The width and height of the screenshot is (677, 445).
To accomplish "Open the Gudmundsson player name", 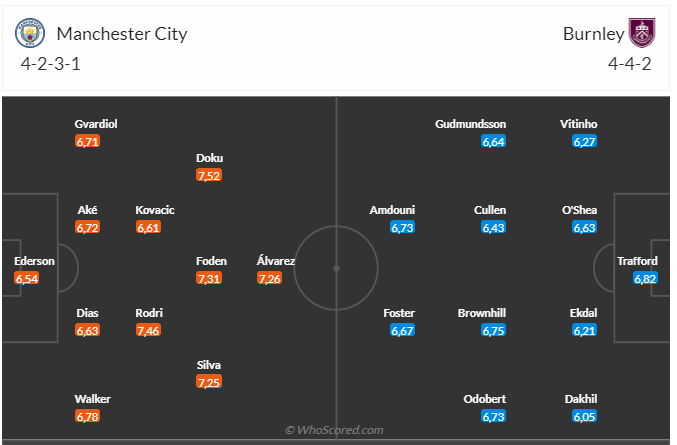I will point(470,124).
